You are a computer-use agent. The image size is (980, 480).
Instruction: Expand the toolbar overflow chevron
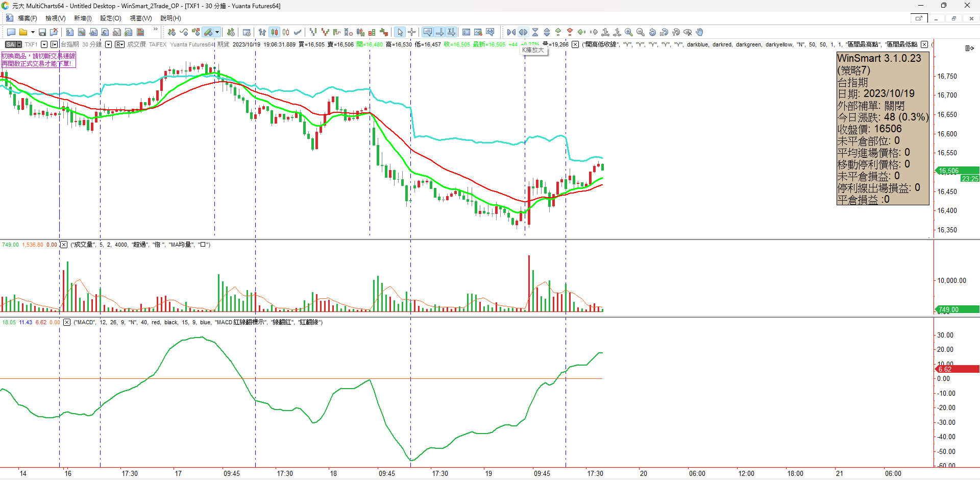click(156, 30)
